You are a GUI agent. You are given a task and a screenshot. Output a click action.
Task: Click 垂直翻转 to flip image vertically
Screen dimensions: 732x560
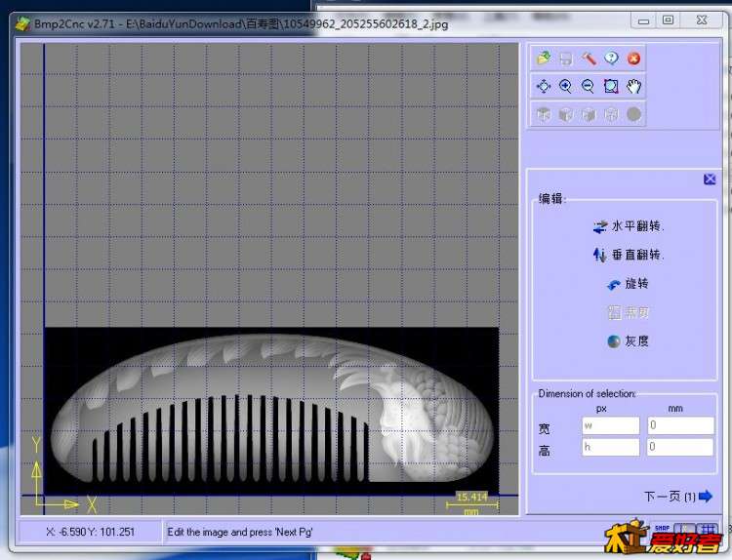pos(628,256)
